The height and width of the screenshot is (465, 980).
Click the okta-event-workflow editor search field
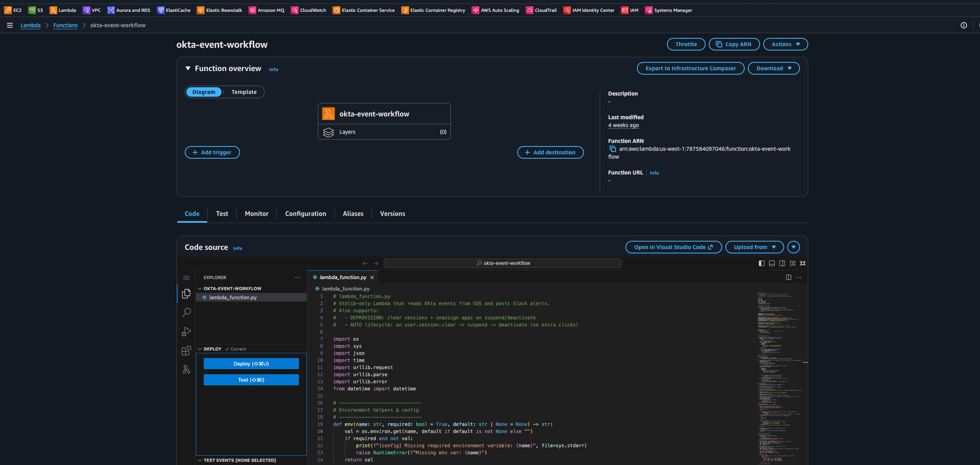pos(502,263)
